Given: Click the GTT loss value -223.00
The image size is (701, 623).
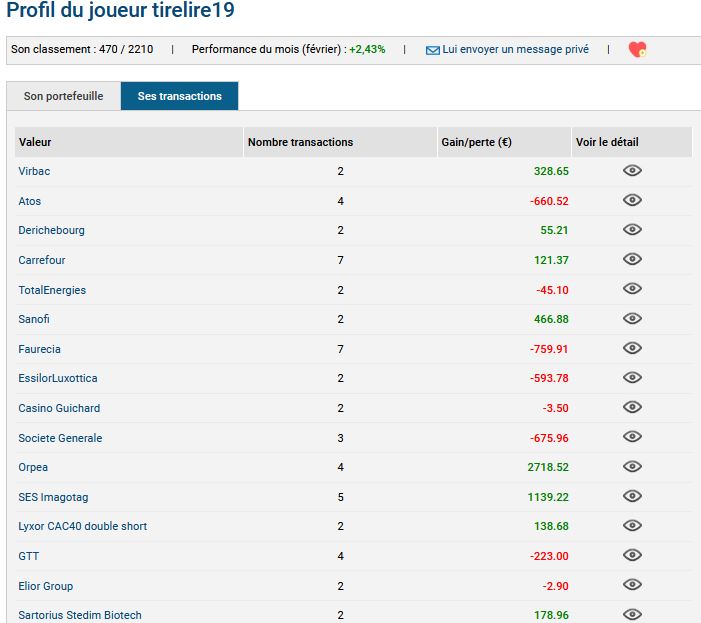Looking at the screenshot, I should [549, 556].
